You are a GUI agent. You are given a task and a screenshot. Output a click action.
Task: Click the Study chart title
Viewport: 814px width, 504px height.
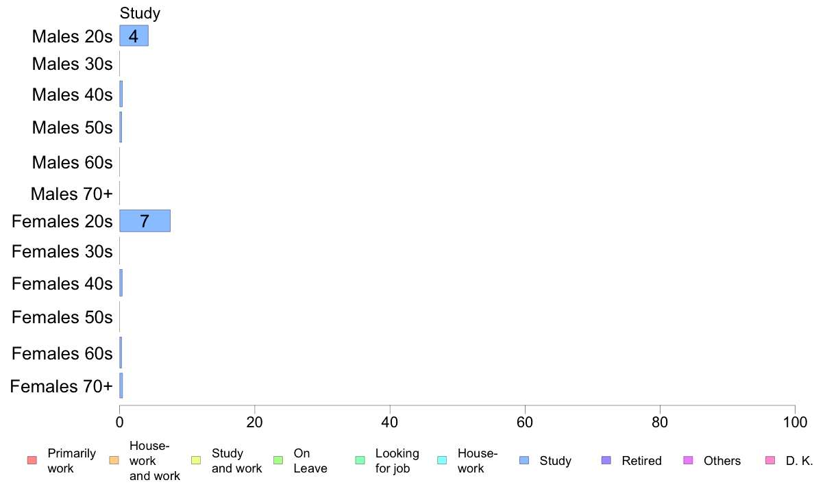pos(140,14)
